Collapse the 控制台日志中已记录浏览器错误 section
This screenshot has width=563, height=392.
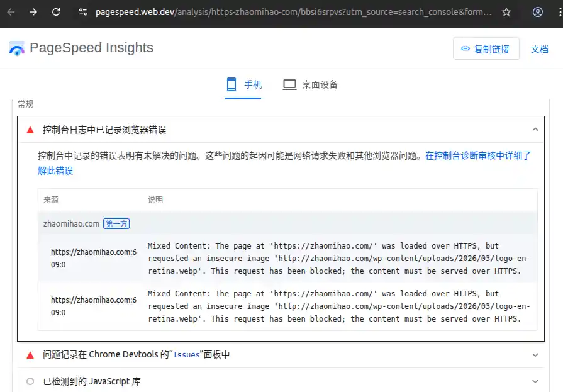(x=535, y=130)
